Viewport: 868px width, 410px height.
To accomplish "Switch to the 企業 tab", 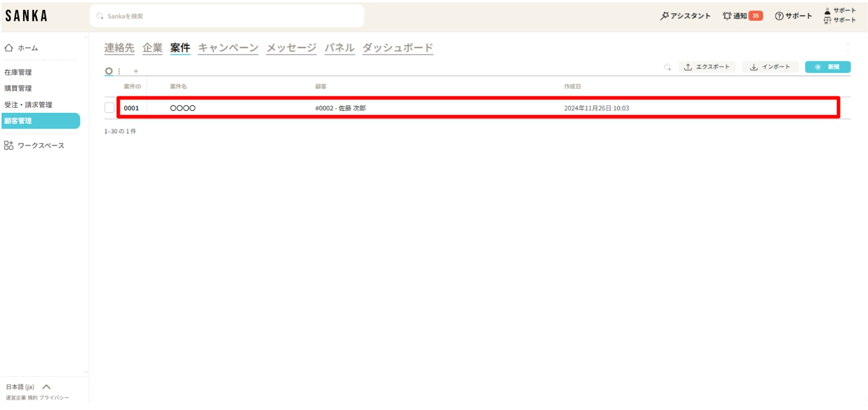I will [x=152, y=48].
